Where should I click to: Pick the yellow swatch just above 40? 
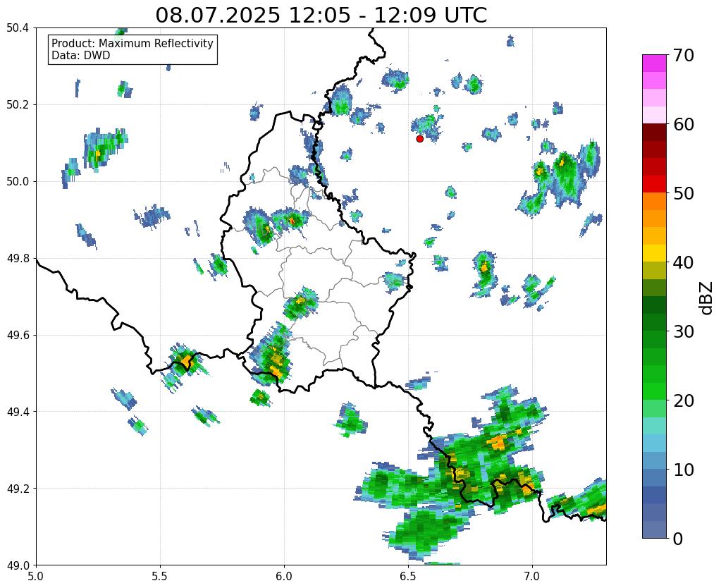(x=654, y=253)
